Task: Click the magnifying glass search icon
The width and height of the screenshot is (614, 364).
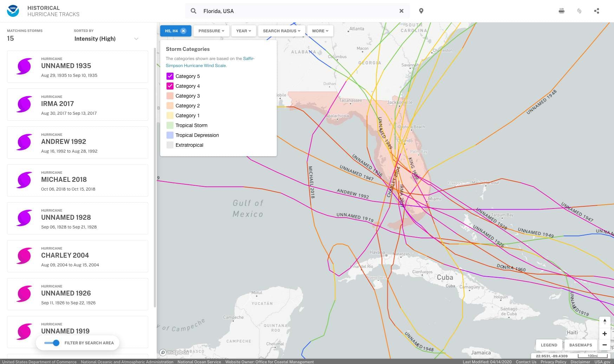Action: point(193,11)
